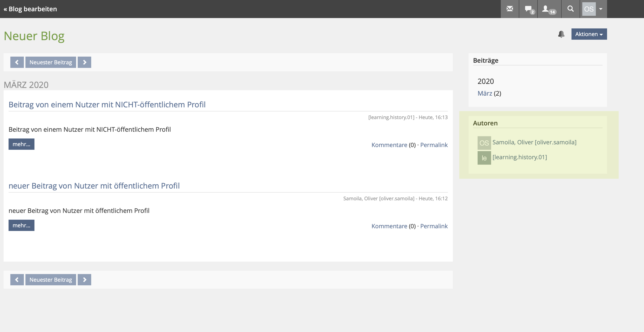
Task: Click the search magnifier icon
Action: tap(570, 9)
